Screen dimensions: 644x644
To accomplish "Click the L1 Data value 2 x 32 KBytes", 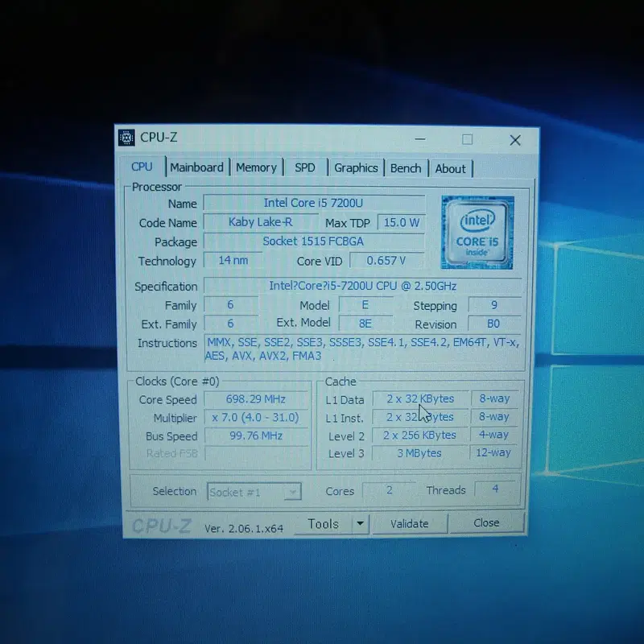I will click(420, 398).
